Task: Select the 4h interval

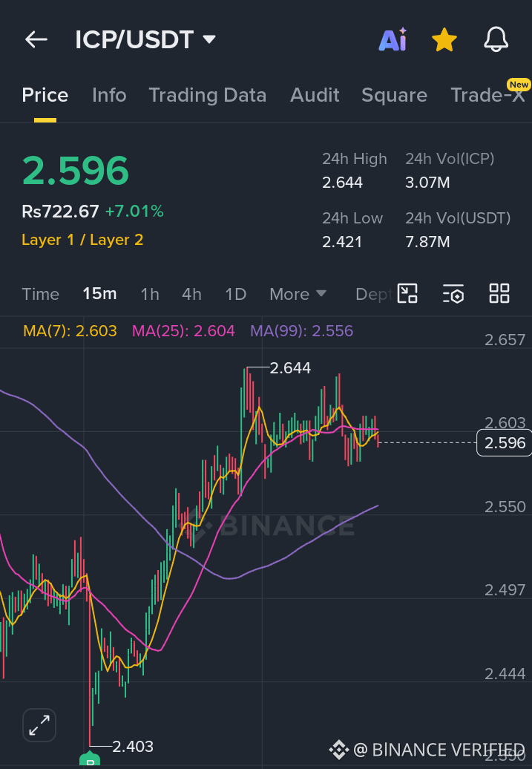Action: (191, 294)
